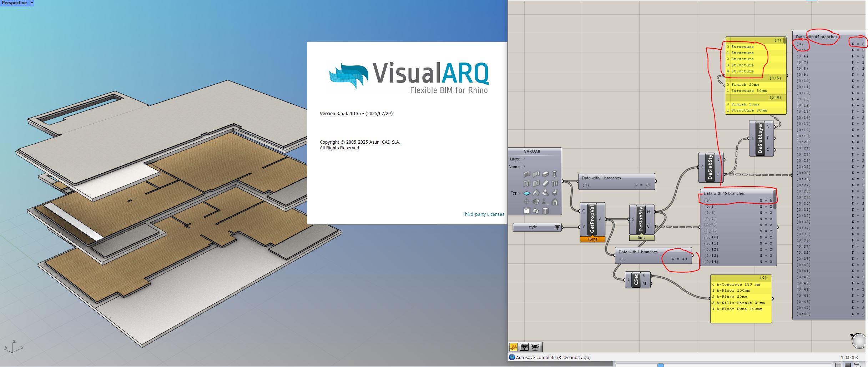Enable the solid box type filter in VARQAll

pos(536,202)
